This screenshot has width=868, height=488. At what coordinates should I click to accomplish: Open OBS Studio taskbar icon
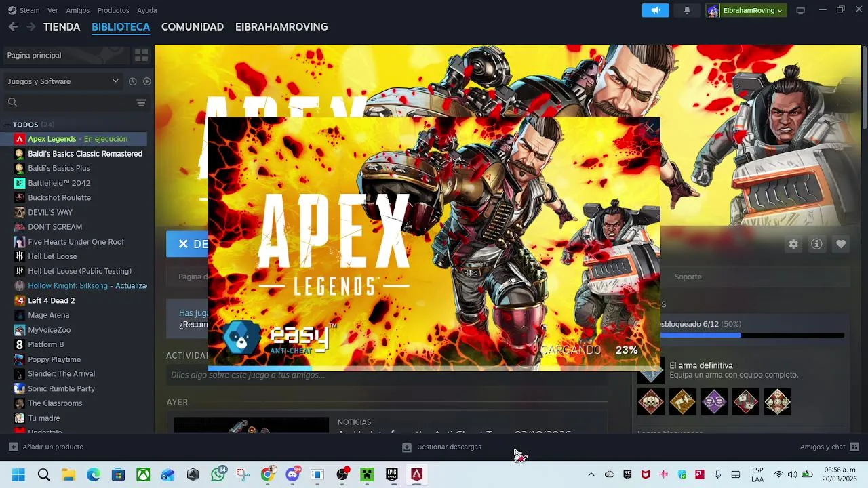[342, 474]
